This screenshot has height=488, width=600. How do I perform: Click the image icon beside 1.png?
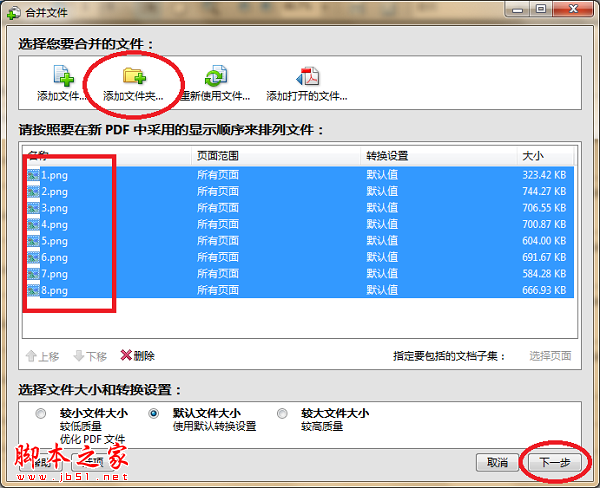33,175
